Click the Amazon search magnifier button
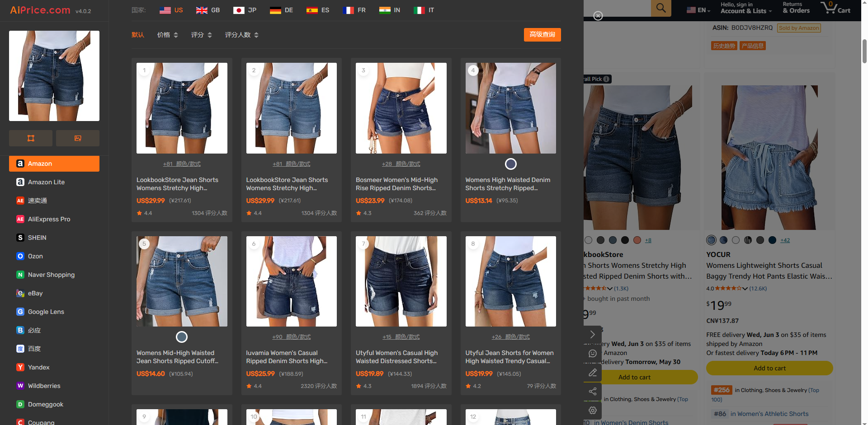 coord(661,8)
